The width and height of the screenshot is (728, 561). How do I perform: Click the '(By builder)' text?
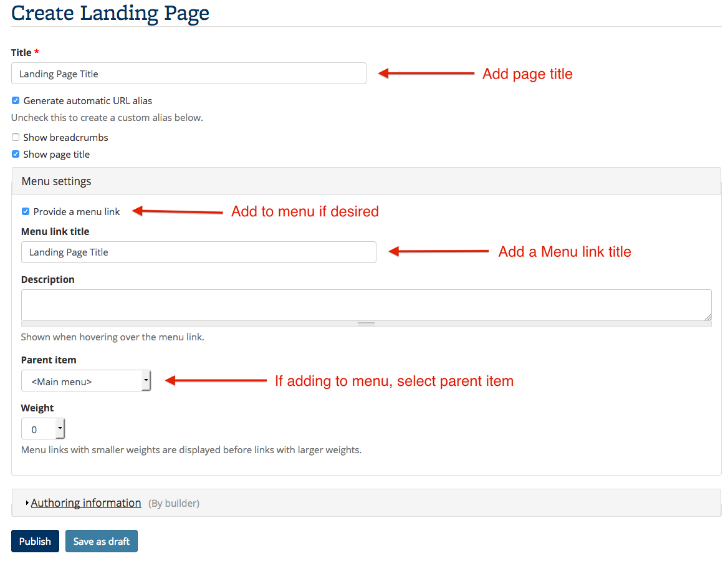[174, 504]
